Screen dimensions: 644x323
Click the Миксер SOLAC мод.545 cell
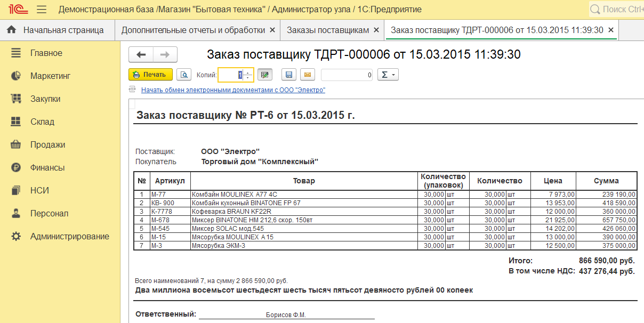304,229
